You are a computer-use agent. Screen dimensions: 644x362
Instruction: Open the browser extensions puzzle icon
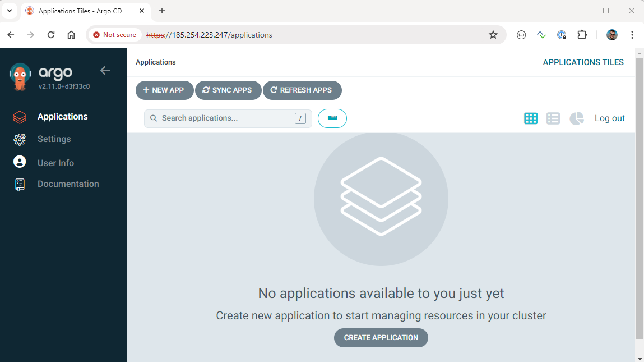tap(582, 35)
